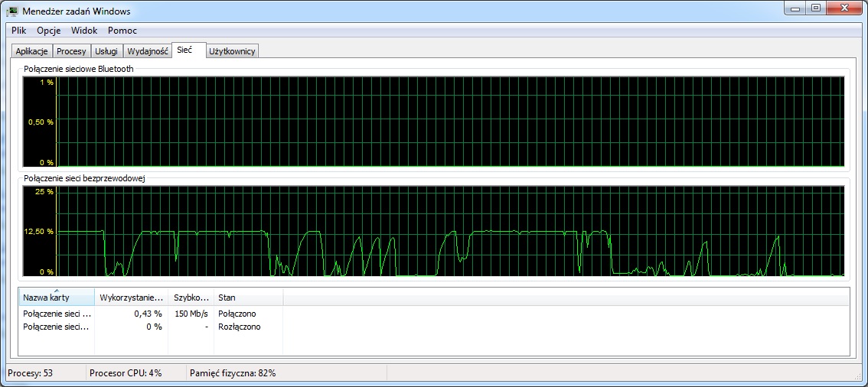Open the Użytkownicy tab
868x387 pixels.
tap(233, 51)
